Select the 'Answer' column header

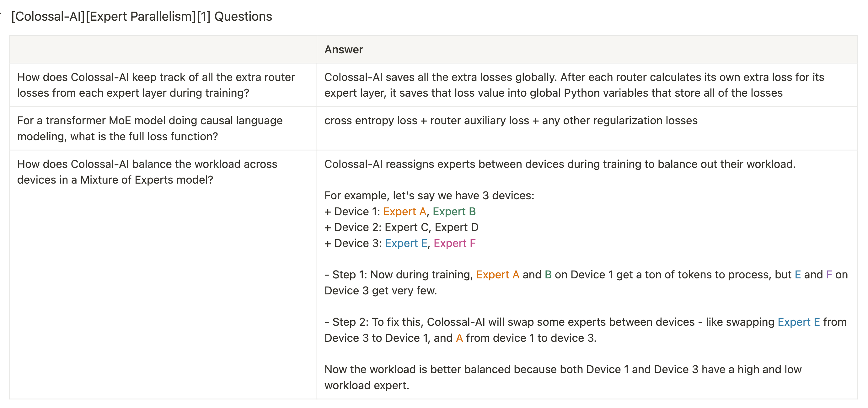(x=343, y=50)
